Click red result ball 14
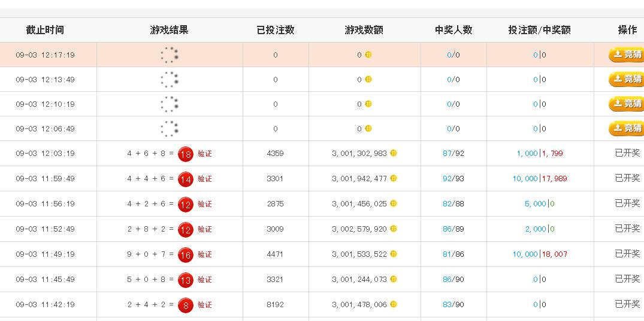 pyautogui.click(x=186, y=179)
